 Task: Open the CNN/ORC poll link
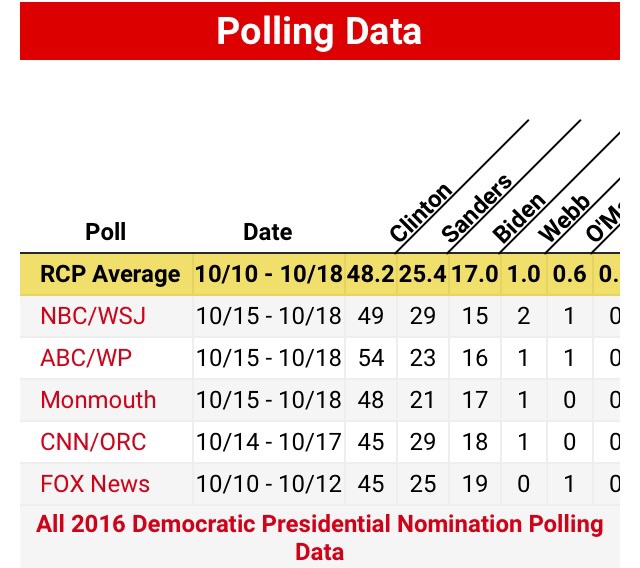94,442
